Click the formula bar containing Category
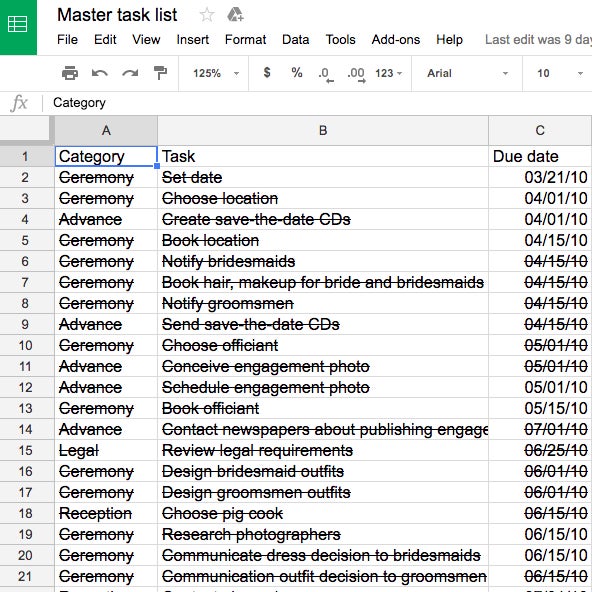592x592 pixels. coord(317,103)
